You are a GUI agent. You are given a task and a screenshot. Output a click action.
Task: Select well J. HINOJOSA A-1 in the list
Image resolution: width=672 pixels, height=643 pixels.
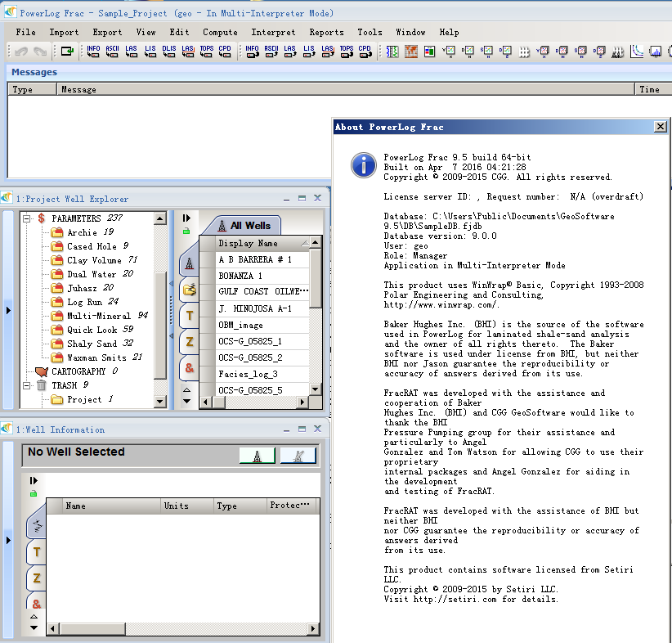coord(262,309)
